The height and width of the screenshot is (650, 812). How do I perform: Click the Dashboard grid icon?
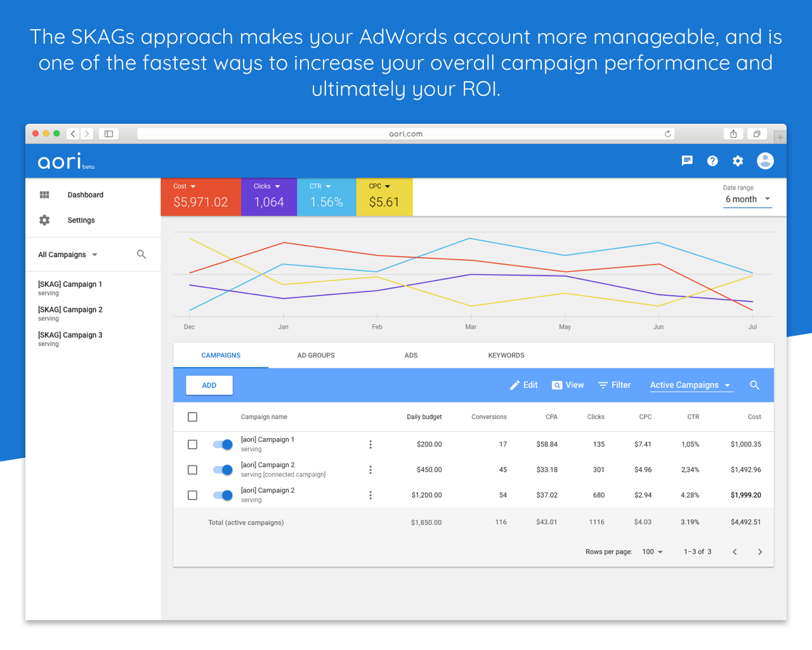(x=44, y=195)
